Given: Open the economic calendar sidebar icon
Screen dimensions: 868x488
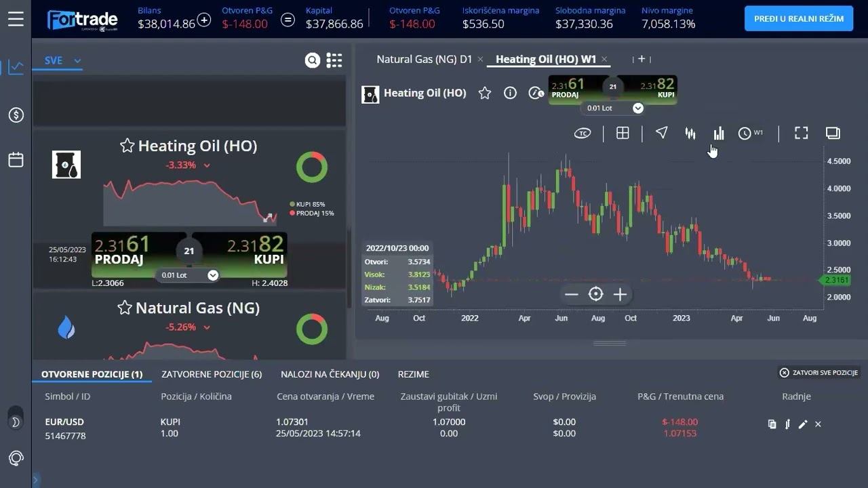Looking at the screenshot, I should pos(16,160).
